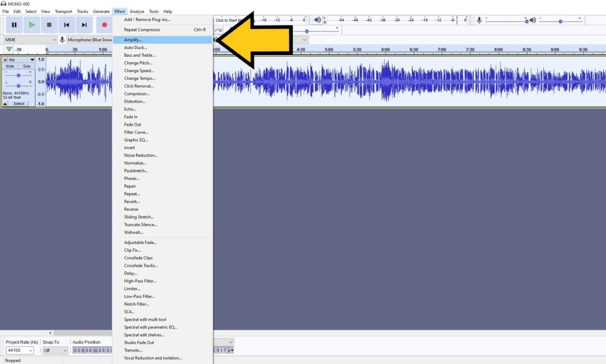The width and height of the screenshot is (606, 364).
Task: Open the Mix track name dropdown menu
Action: point(32,60)
